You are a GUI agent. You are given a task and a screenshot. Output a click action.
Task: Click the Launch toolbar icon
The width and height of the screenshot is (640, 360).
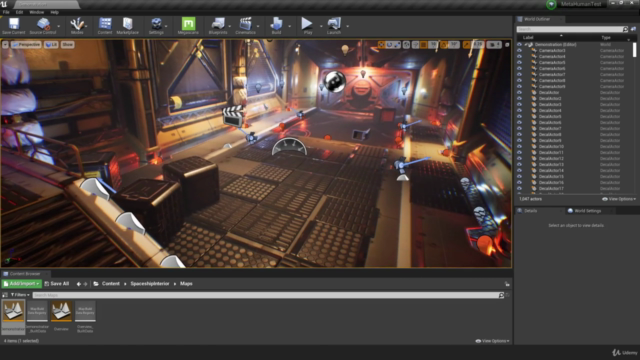[x=334, y=26]
